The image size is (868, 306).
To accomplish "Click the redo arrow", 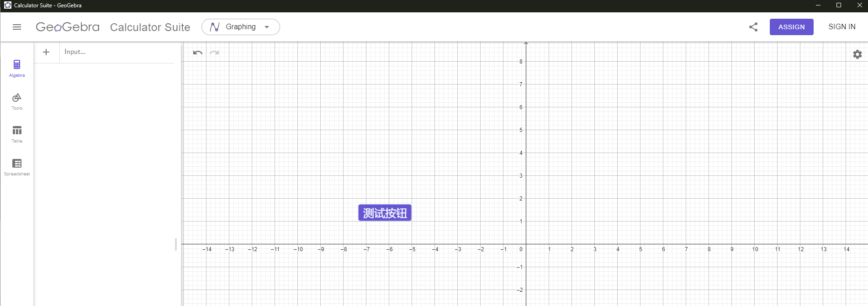I will click(214, 53).
